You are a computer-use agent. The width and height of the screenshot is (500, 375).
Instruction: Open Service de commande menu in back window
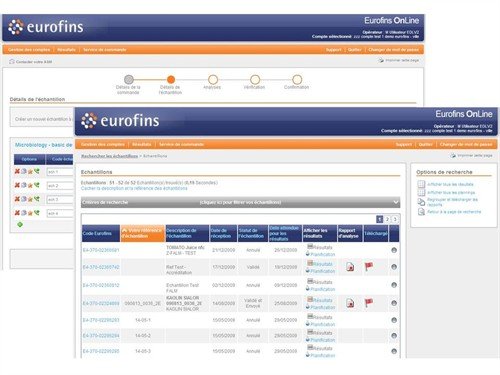(105, 50)
